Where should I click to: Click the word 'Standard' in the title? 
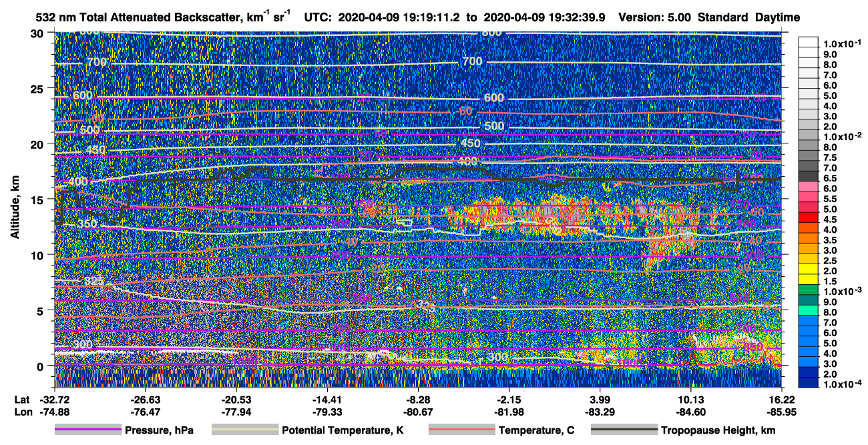[x=723, y=17]
